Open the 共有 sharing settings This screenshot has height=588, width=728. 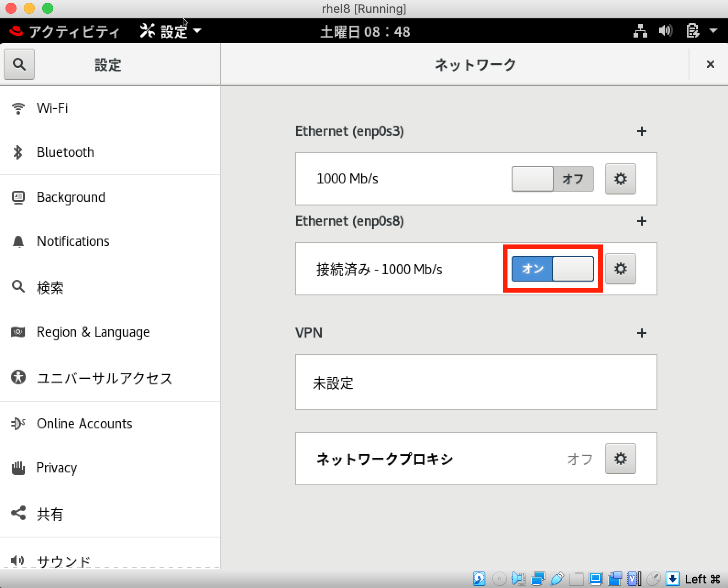[110, 514]
